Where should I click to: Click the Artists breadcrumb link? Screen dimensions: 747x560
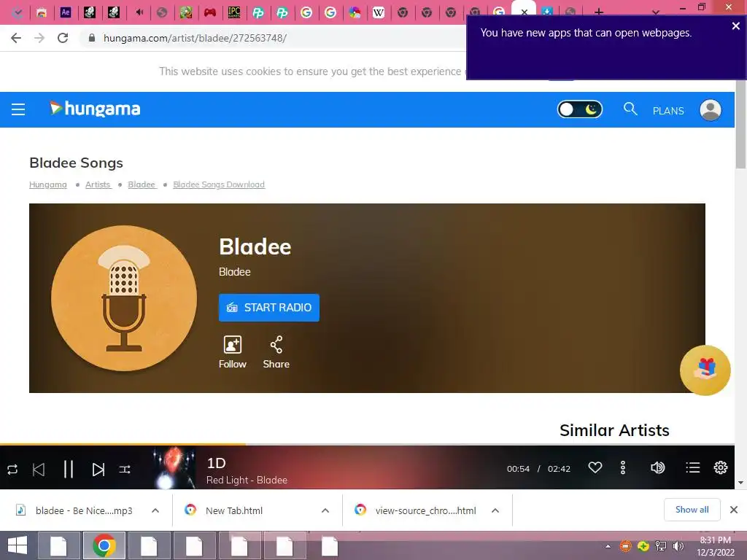[x=98, y=184]
